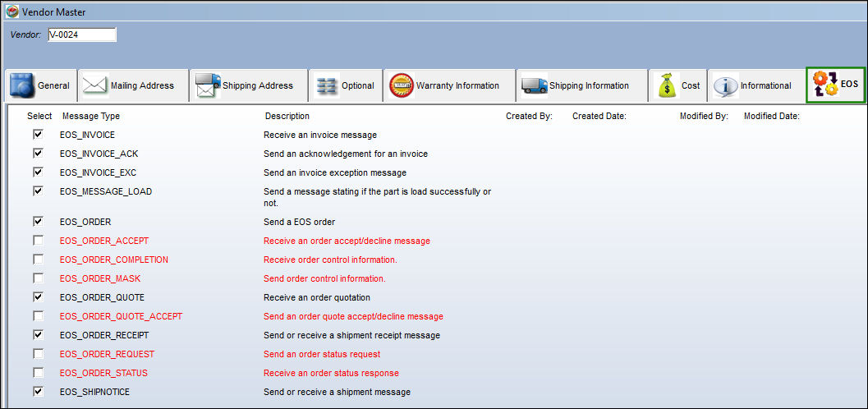The width and height of the screenshot is (868, 409).
Task: Click the Vendor Master title text
Action: click(x=53, y=11)
